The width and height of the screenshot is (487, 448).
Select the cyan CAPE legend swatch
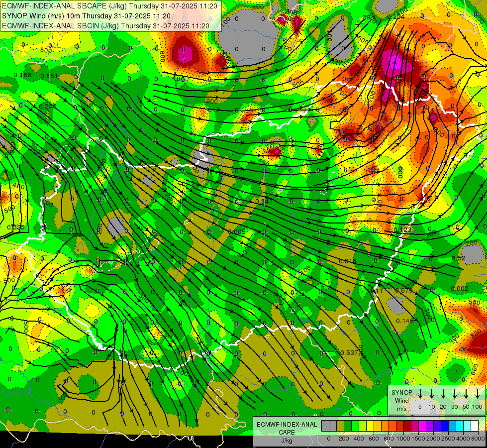[x=460, y=426]
